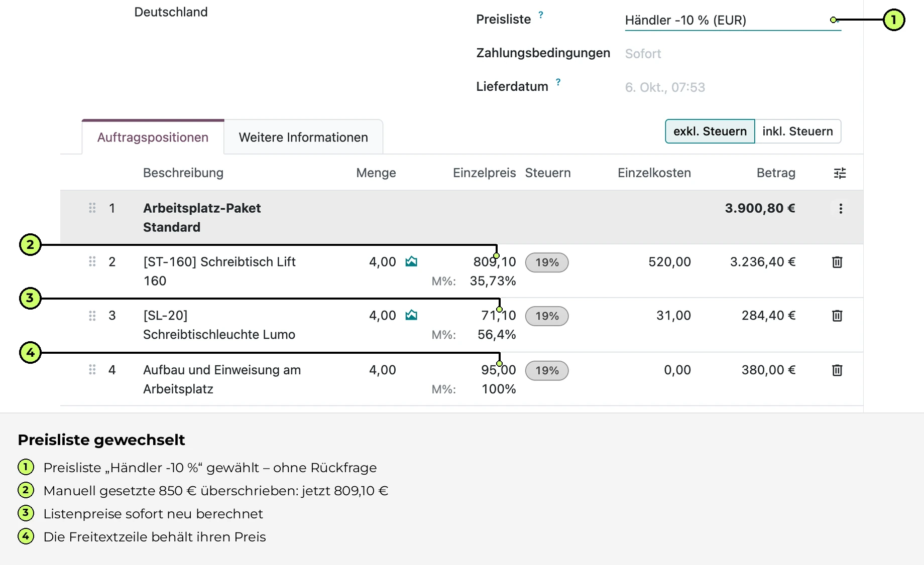Switch to Weitere Informationen tab
924x565 pixels.
point(303,137)
